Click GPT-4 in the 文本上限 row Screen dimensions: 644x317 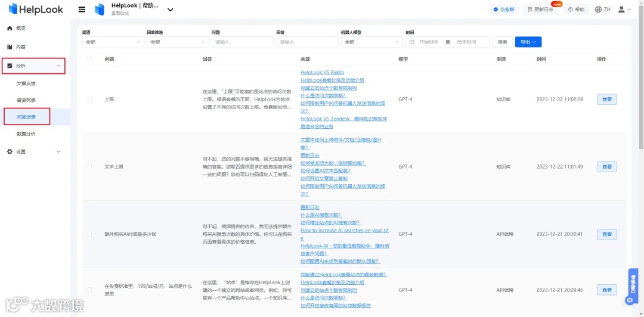click(405, 167)
